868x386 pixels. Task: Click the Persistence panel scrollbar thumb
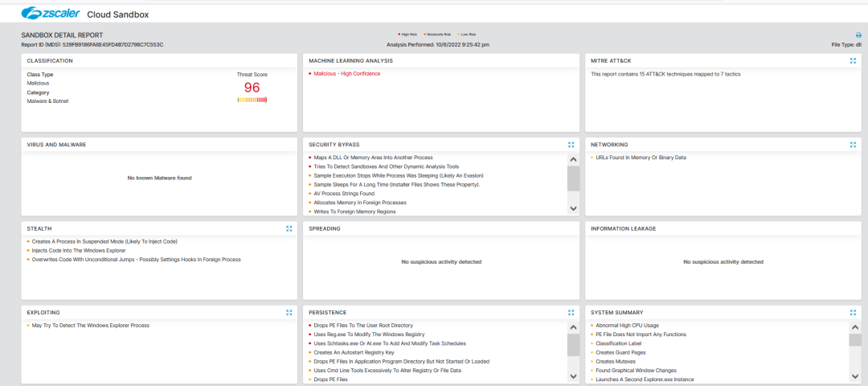(573, 344)
